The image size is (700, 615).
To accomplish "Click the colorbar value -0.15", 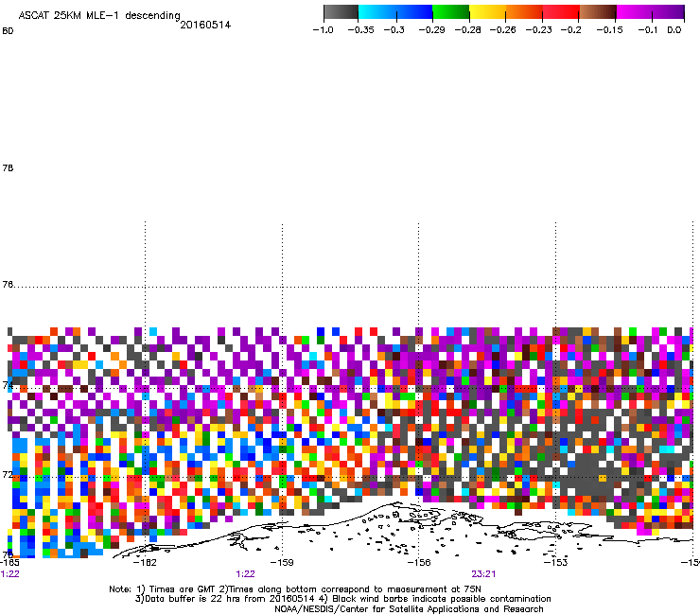I will [609, 30].
